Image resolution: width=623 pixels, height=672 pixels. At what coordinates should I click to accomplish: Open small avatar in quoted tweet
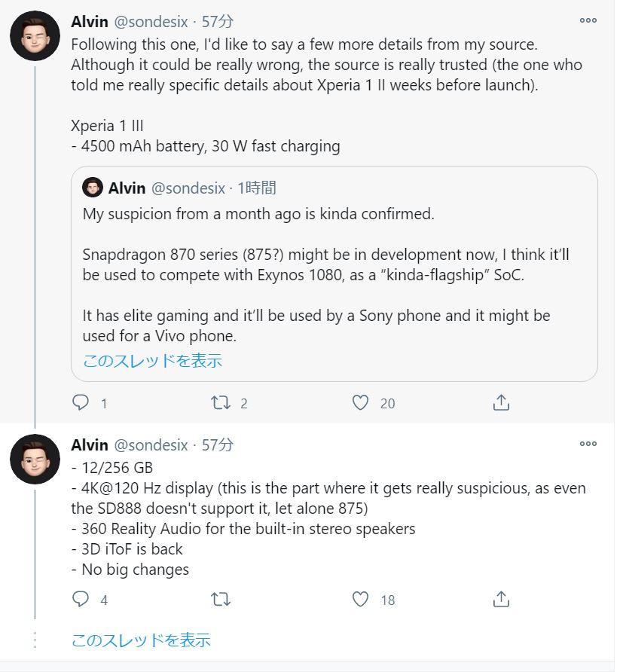tap(93, 188)
